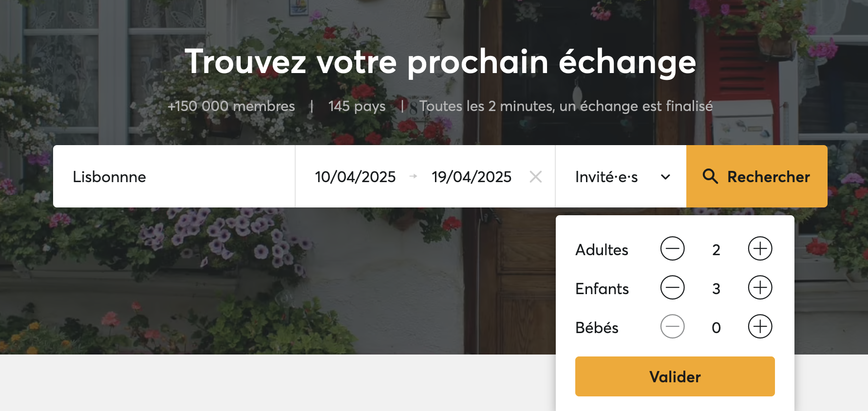Click the return date 19/04/2025
The height and width of the screenshot is (411, 868).
(471, 177)
